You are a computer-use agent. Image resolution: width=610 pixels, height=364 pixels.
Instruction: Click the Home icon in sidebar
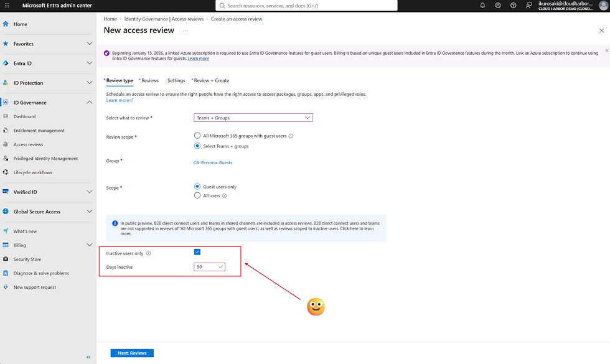[x=6, y=24]
